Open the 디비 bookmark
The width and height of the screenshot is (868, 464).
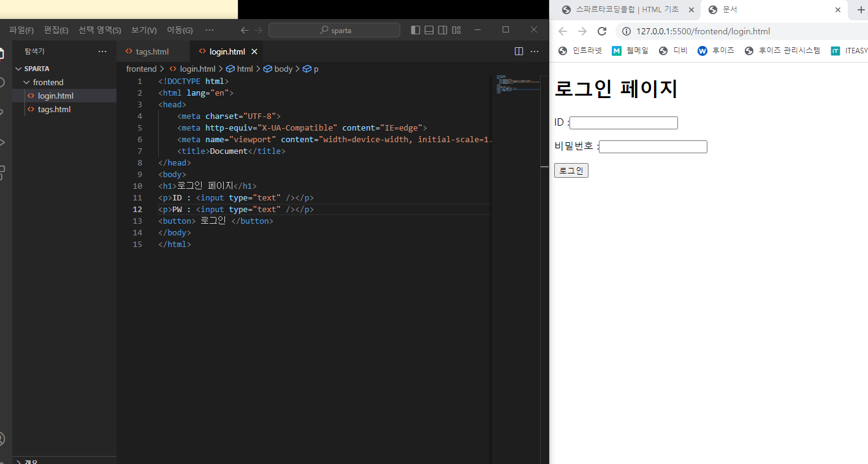pos(673,51)
